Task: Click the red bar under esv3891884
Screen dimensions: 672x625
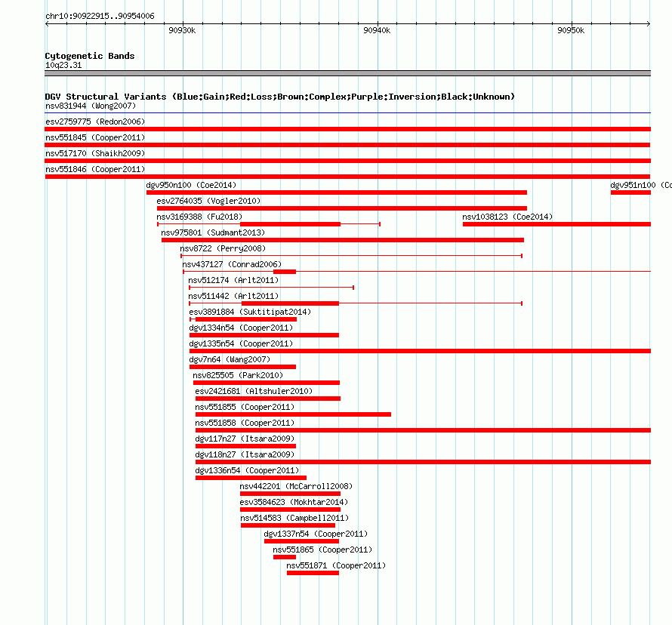Action: (x=243, y=319)
